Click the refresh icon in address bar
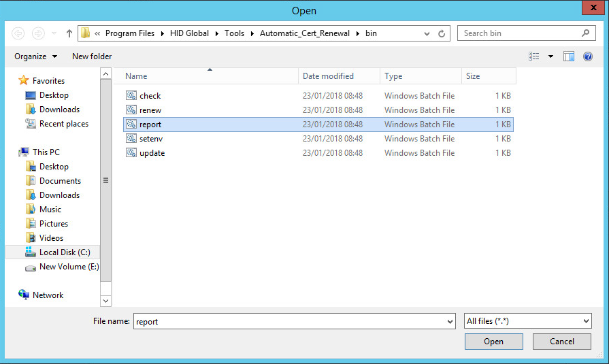 (442, 33)
